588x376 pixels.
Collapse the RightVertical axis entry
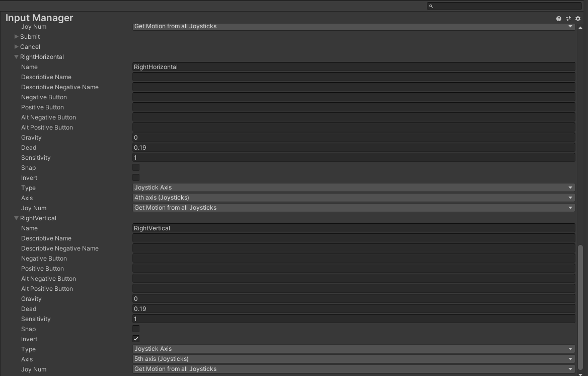tap(16, 218)
